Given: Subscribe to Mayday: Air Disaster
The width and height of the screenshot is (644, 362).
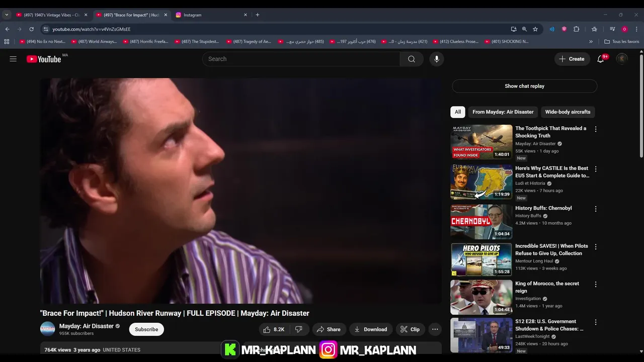Looking at the screenshot, I should (146, 329).
